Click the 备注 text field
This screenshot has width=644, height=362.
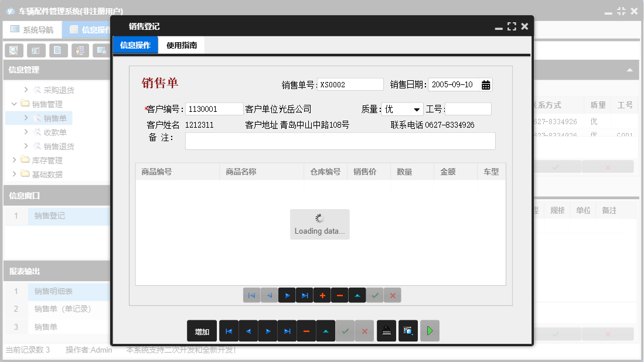(340, 141)
